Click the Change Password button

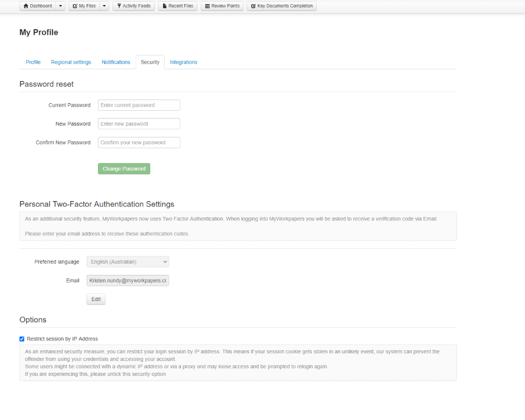124,169
